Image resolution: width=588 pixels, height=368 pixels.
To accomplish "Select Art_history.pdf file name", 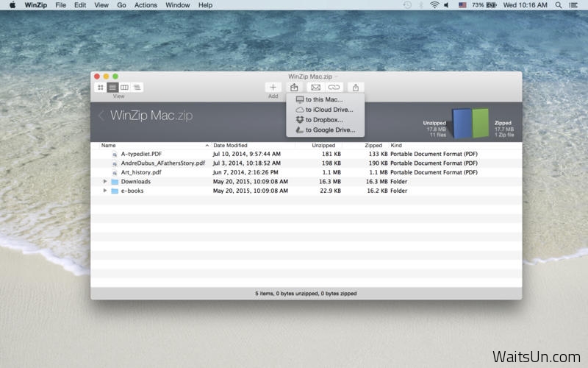I will pos(141,172).
